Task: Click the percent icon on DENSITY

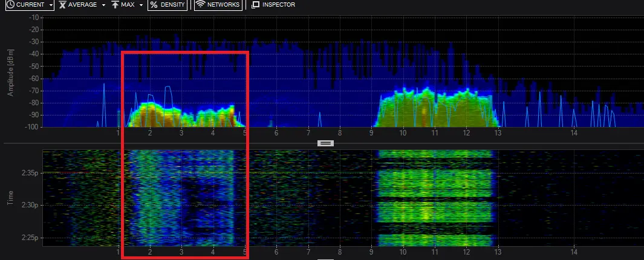Action: 154,4
